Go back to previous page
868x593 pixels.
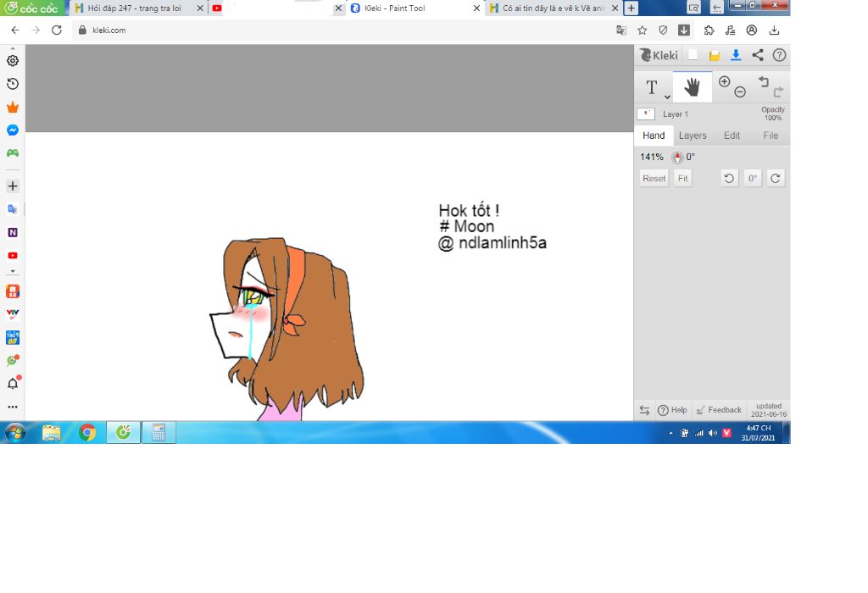15,30
